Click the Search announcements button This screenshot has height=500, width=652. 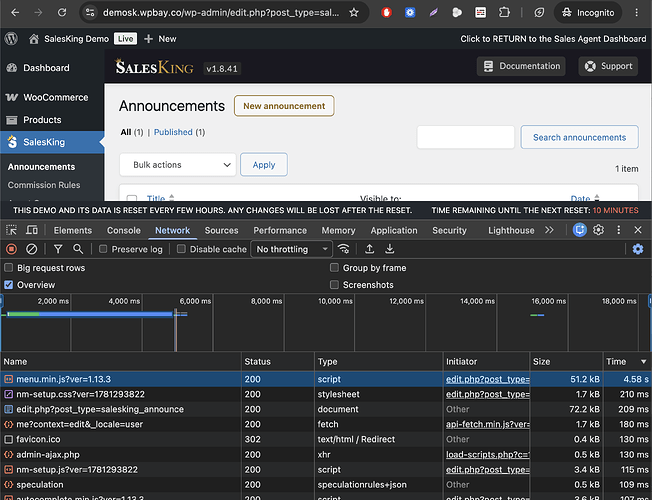pyautogui.click(x=579, y=137)
